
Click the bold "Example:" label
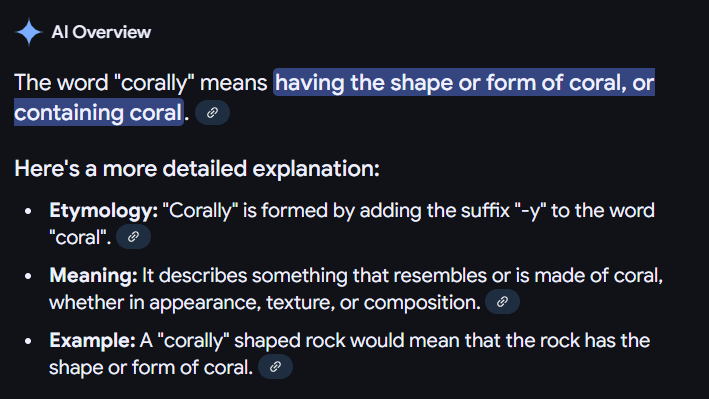[x=92, y=340]
